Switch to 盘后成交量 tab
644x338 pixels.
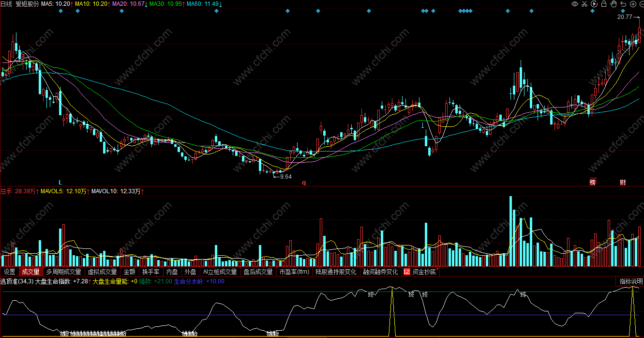click(258, 272)
